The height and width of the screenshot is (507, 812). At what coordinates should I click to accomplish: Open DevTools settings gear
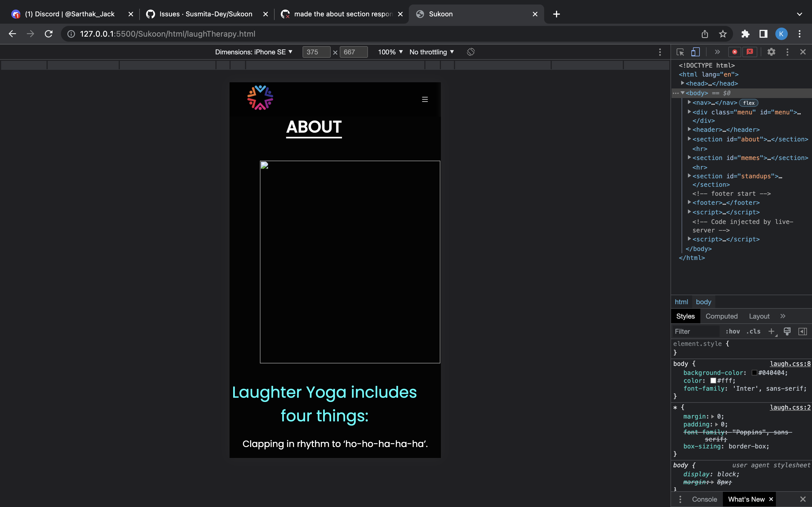click(771, 52)
